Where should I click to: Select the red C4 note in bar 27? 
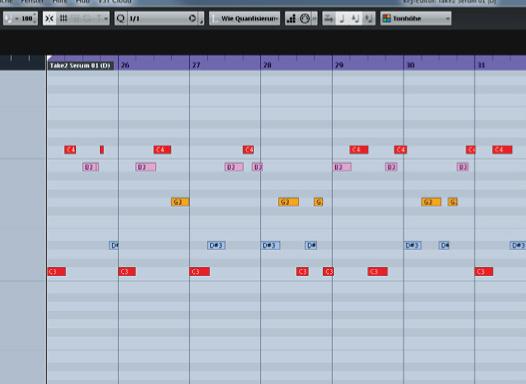[x=248, y=150]
